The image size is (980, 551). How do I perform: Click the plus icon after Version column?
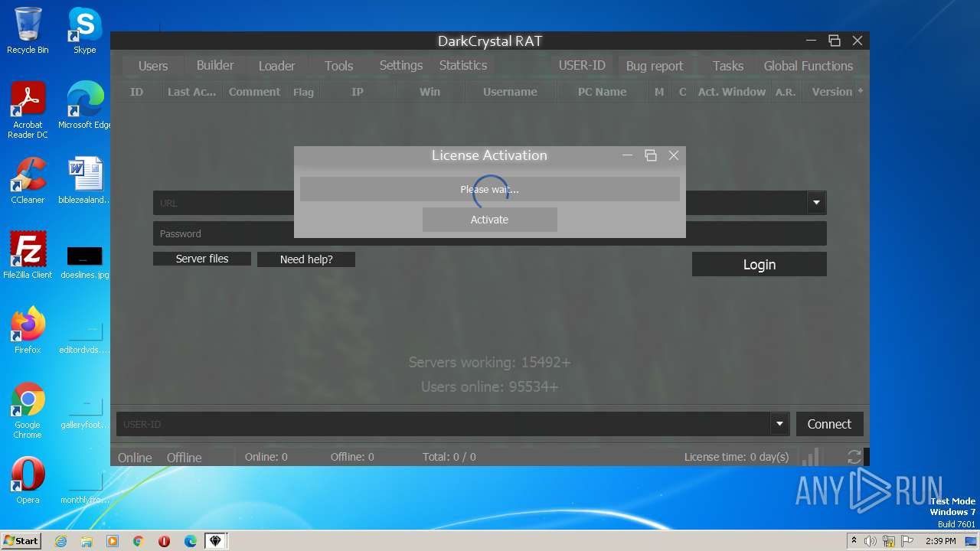(860, 91)
